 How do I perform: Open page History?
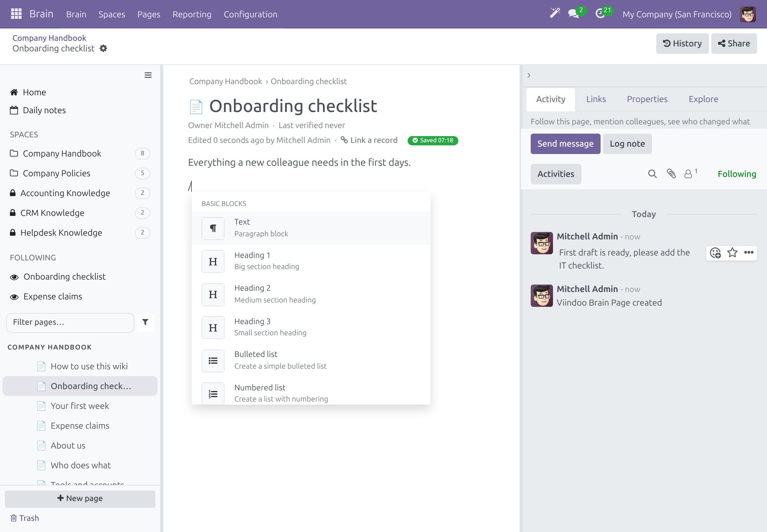pyautogui.click(x=682, y=43)
